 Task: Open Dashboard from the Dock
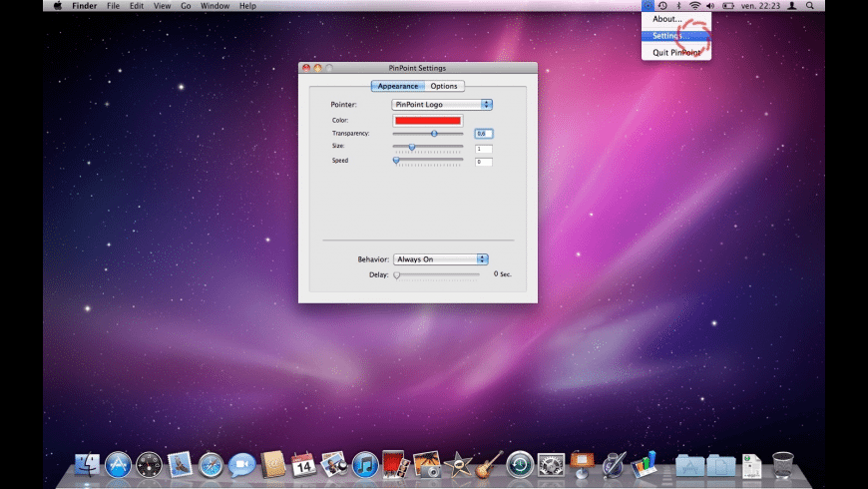coord(149,465)
